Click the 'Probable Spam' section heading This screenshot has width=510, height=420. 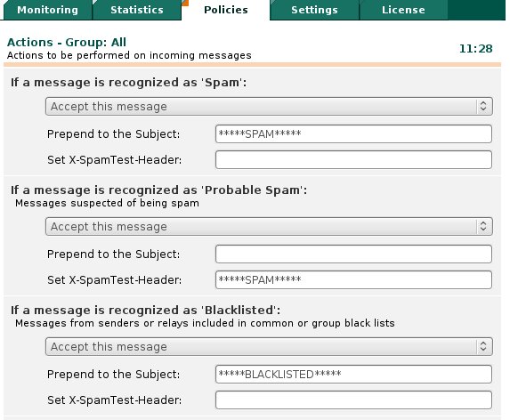click(x=159, y=190)
